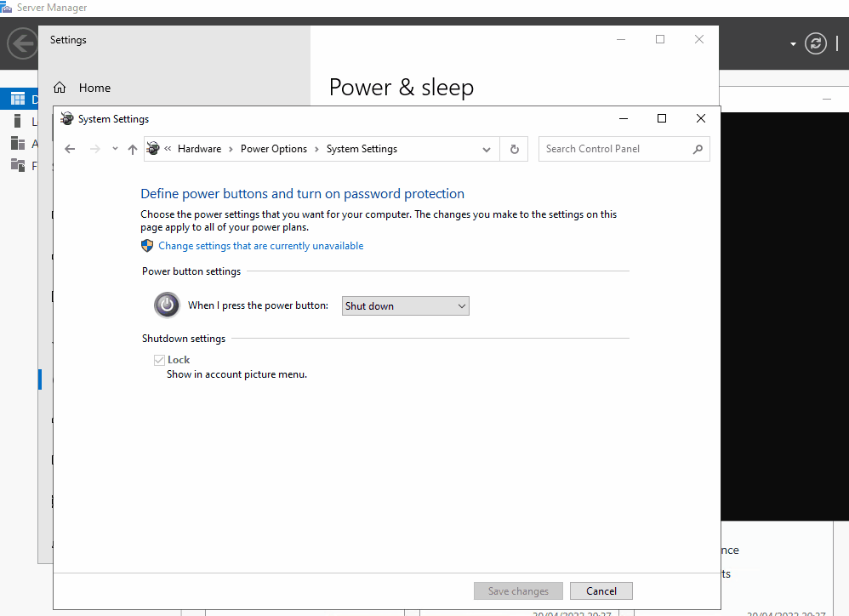Minimize the System Settings window
Viewport: 849px width, 616px height.
click(x=624, y=118)
